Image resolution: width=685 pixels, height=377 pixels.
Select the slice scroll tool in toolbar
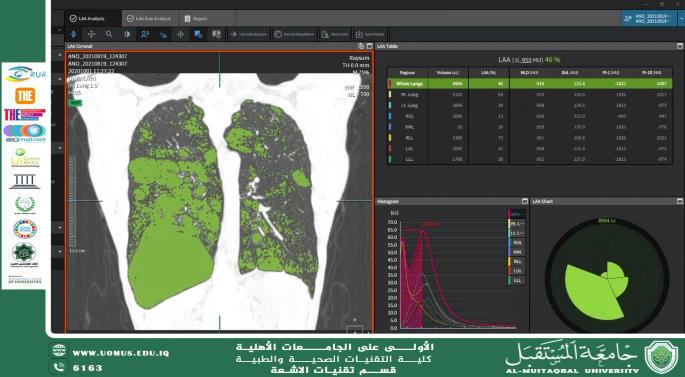(73, 34)
